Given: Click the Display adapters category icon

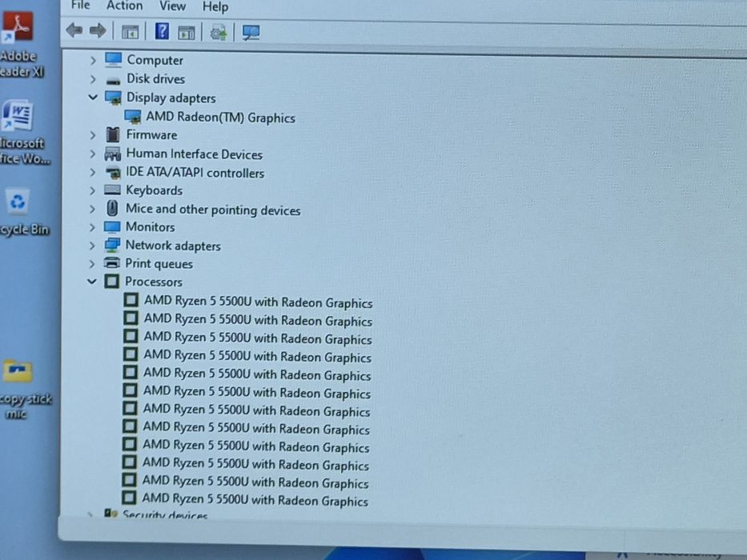Looking at the screenshot, I should pos(113,98).
